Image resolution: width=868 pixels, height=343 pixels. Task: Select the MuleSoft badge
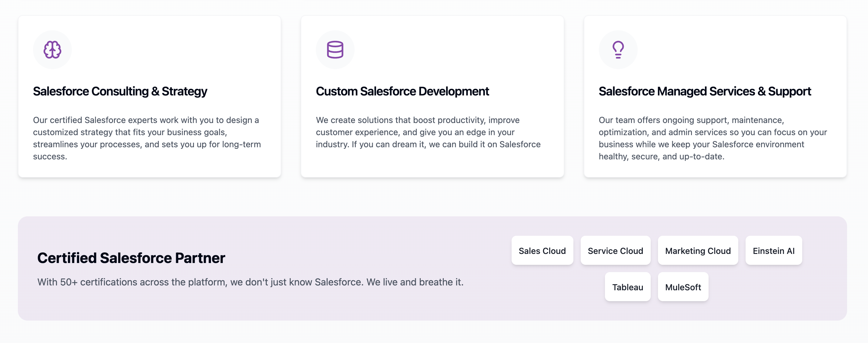click(x=683, y=287)
